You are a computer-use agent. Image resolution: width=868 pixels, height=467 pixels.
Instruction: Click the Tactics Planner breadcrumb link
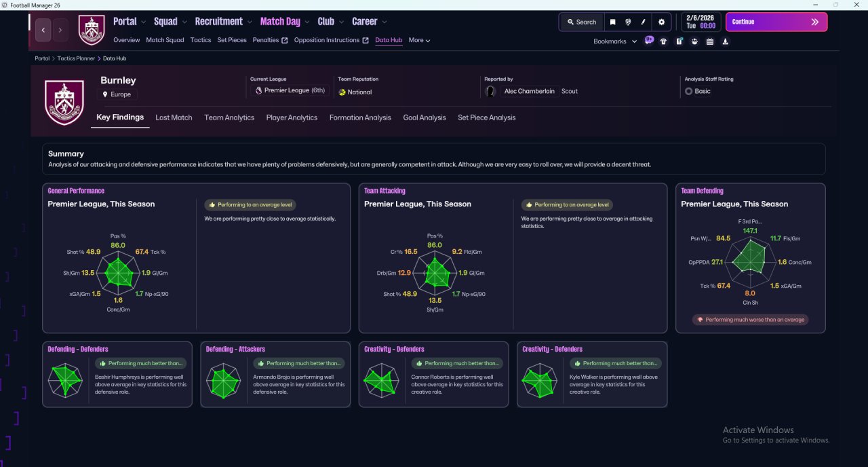[x=76, y=58]
